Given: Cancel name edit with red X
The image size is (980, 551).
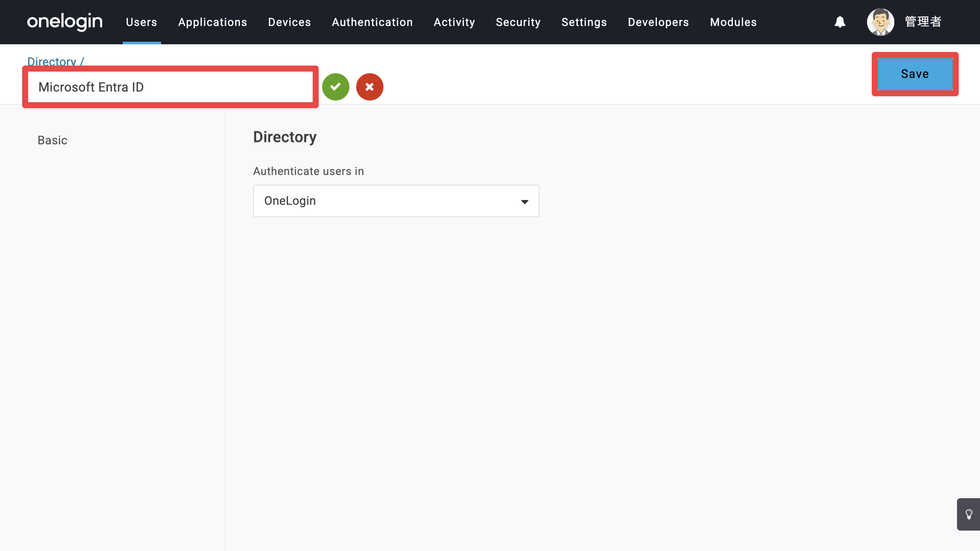Looking at the screenshot, I should tap(370, 87).
